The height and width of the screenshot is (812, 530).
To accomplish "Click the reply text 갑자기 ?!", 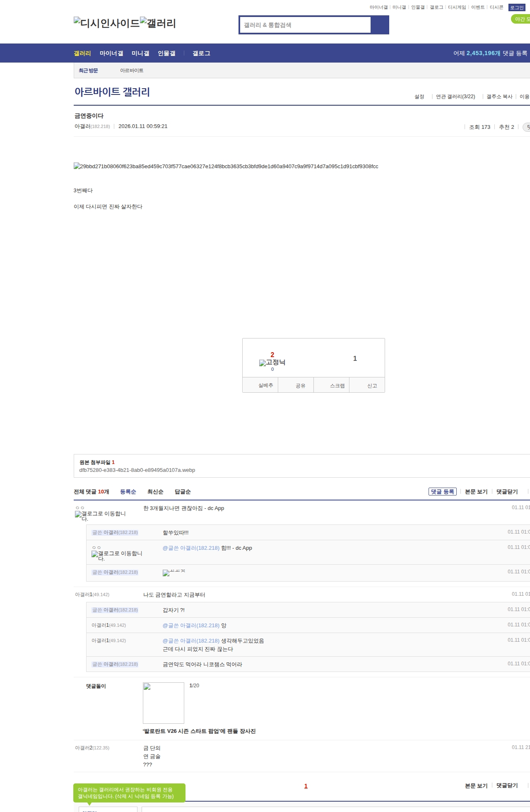I will pyautogui.click(x=174, y=610).
